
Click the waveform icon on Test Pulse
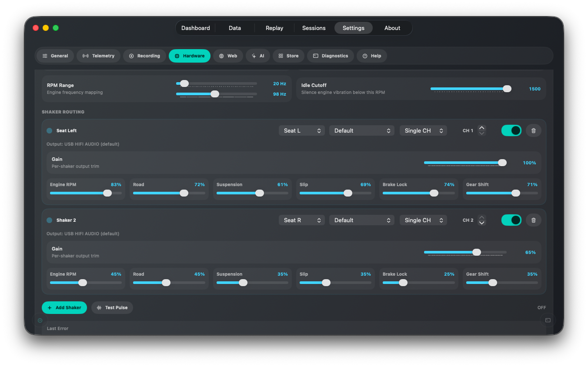coord(99,307)
